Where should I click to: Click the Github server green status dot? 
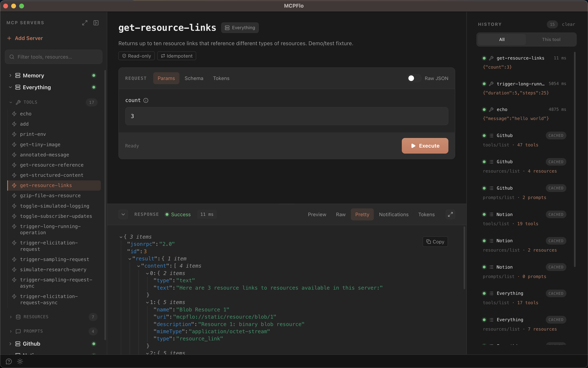point(94,344)
